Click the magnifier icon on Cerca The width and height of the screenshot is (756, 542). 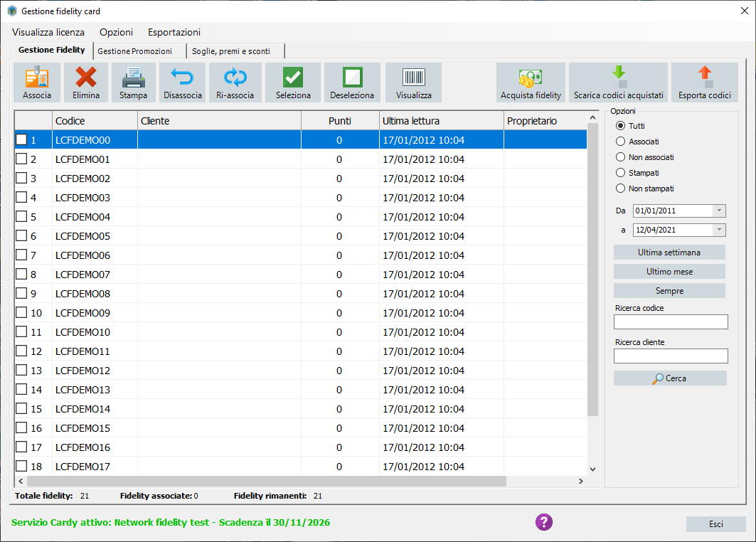(x=657, y=379)
